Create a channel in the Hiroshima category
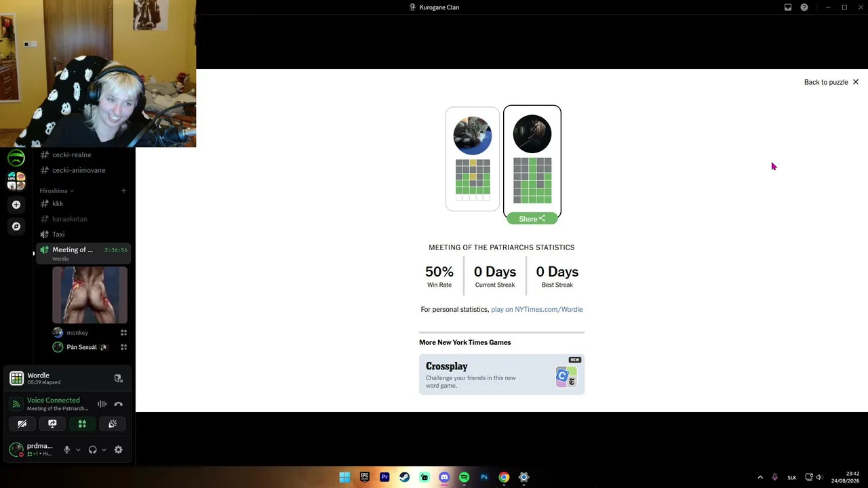868x488 pixels. click(x=123, y=191)
